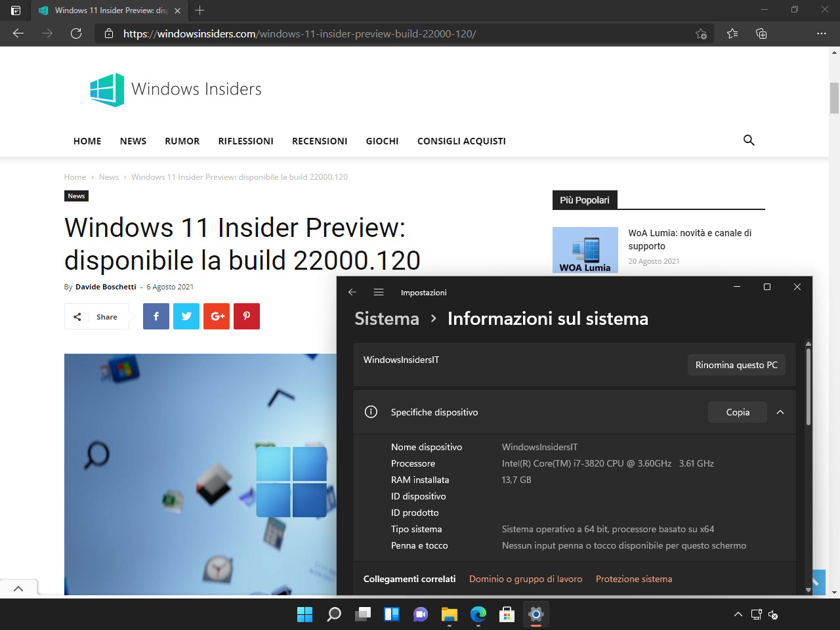Reload the page with the refresh icon
Screen dimensions: 840x630
point(76,33)
